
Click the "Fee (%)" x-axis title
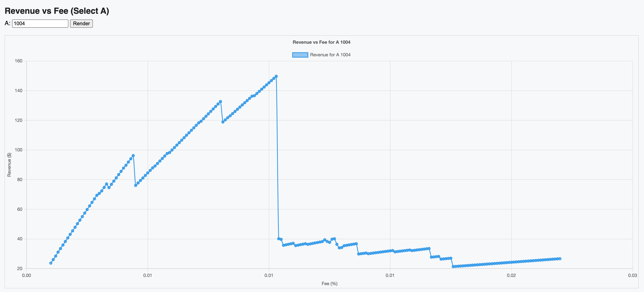click(x=329, y=284)
